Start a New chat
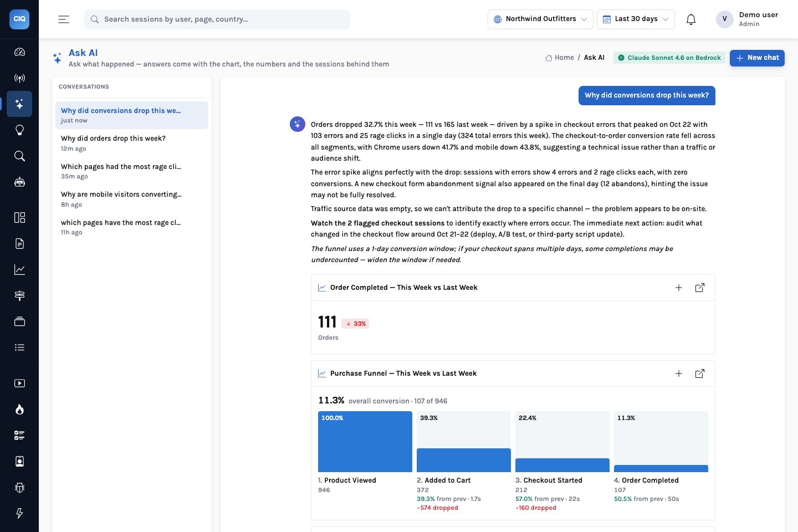The image size is (798, 532). [x=757, y=58]
